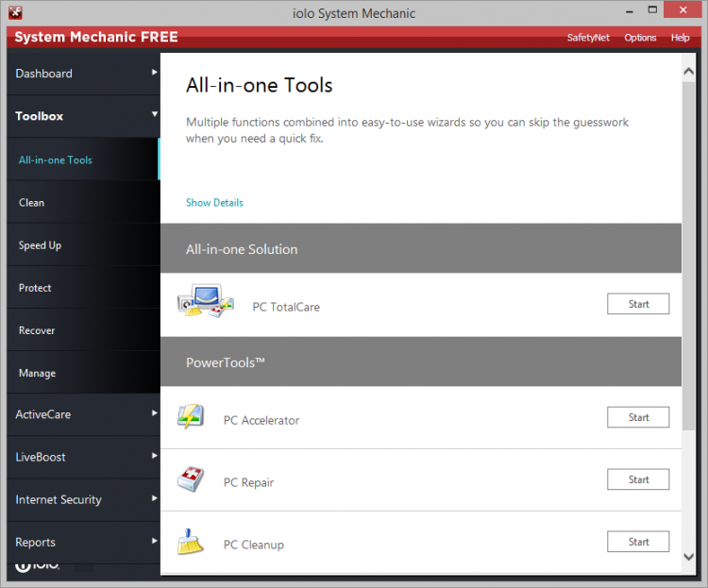Click the All-in-one Solution header
Image resolution: width=708 pixels, height=588 pixels.
(421, 248)
